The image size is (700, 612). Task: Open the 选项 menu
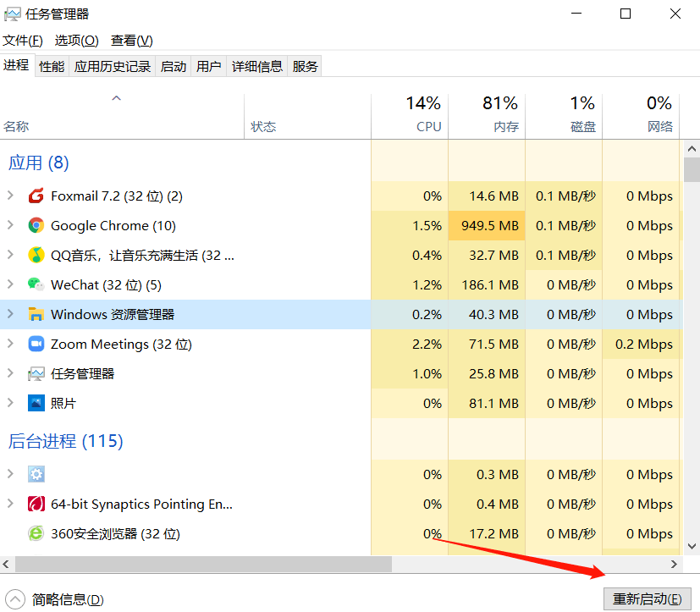(75, 40)
